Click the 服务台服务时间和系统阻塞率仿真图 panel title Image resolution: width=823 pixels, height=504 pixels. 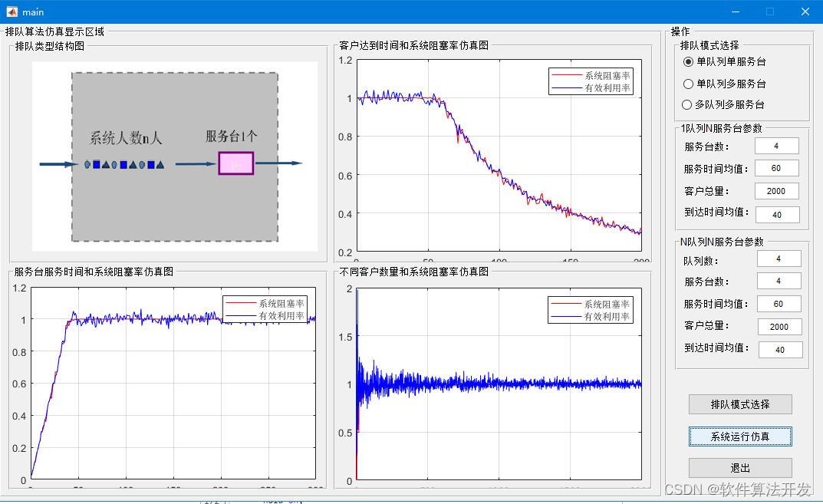point(94,272)
